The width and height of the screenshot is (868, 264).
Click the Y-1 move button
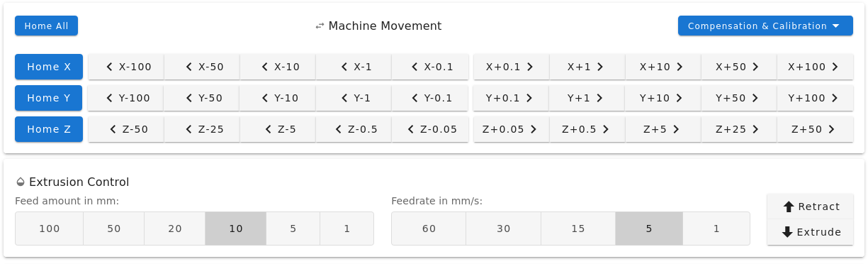coord(354,98)
